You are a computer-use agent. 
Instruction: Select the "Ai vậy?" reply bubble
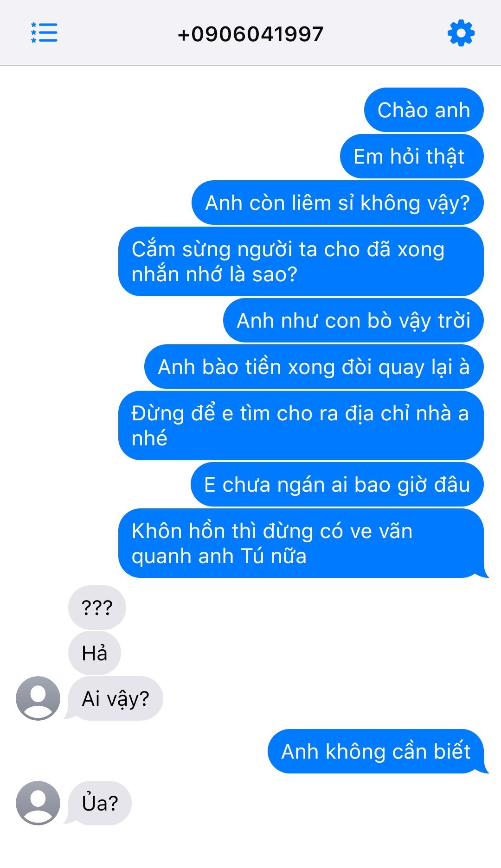click(x=115, y=698)
